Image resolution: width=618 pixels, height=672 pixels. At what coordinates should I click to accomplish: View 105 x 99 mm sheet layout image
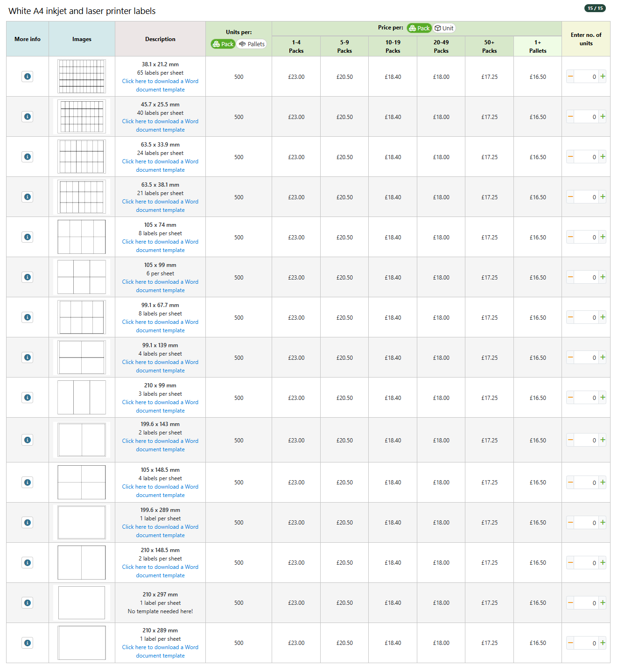[x=82, y=277]
